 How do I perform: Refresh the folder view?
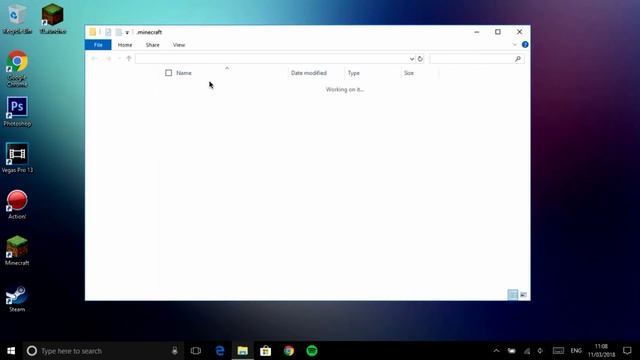pyautogui.click(x=420, y=59)
